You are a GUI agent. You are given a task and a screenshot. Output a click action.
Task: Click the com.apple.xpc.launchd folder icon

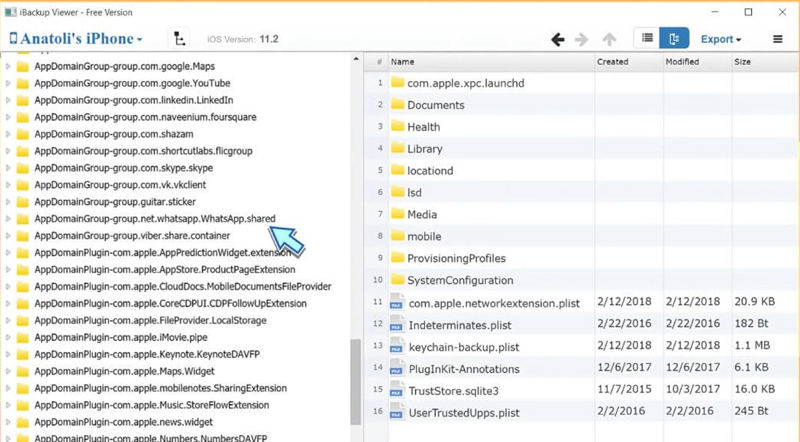point(397,83)
